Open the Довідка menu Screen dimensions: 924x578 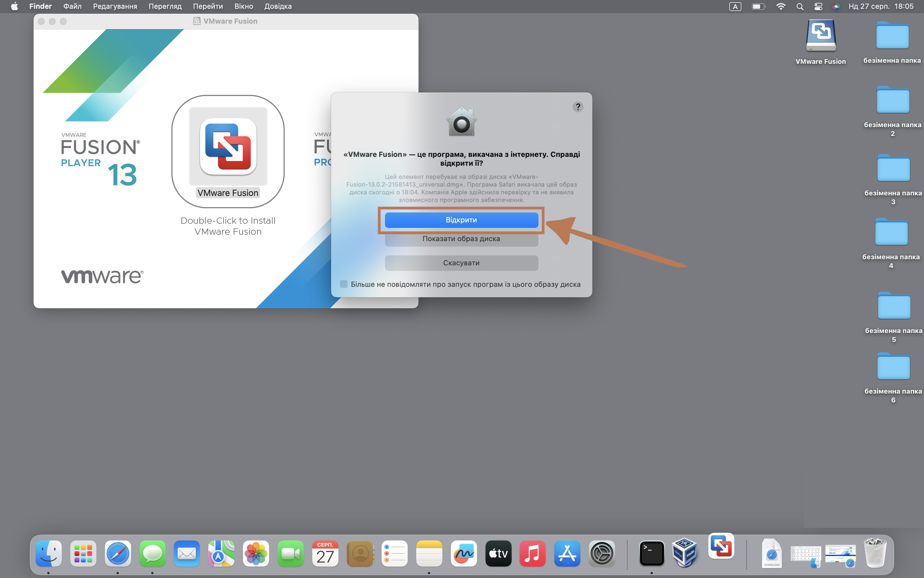[278, 7]
